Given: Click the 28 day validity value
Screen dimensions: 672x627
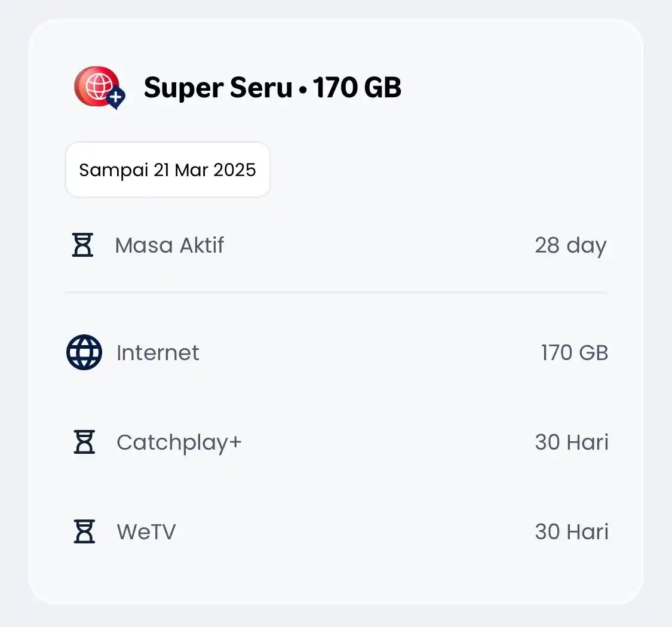Looking at the screenshot, I should pos(571,245).
